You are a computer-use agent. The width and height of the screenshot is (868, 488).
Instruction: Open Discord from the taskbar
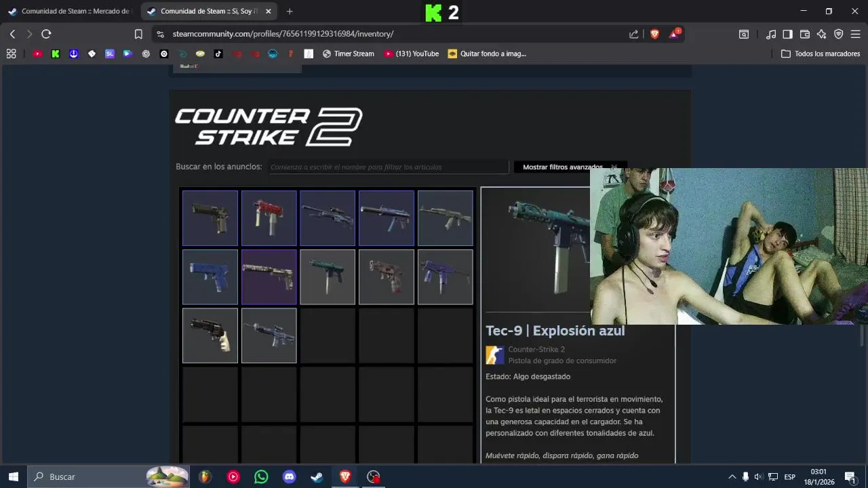tap(290, 476)
